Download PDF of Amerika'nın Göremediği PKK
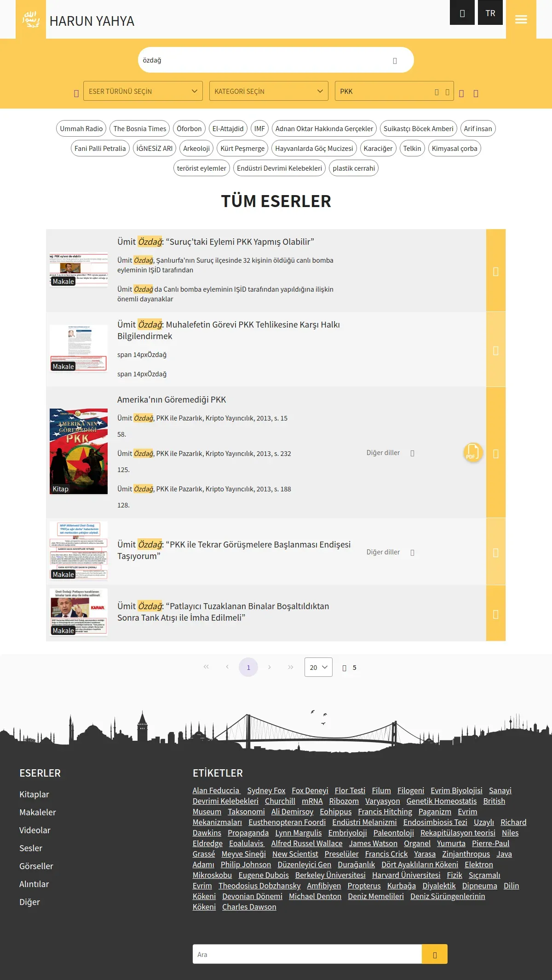 (473, 453)
